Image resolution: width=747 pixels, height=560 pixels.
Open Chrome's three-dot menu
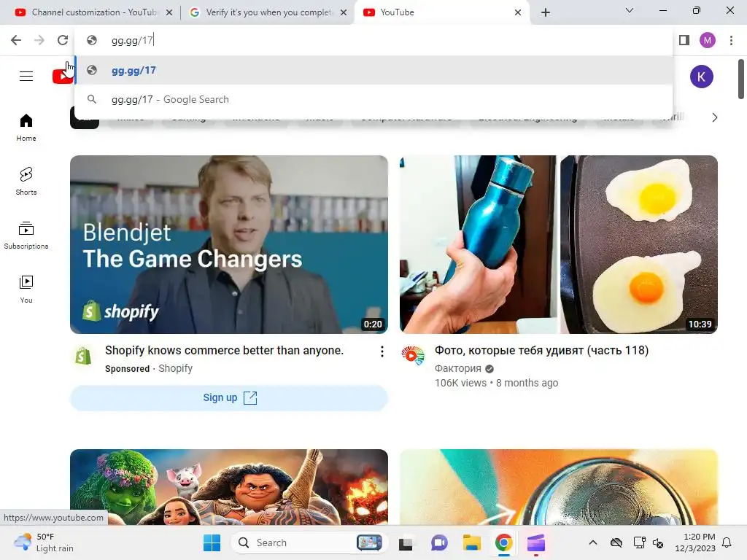[731, 41]
